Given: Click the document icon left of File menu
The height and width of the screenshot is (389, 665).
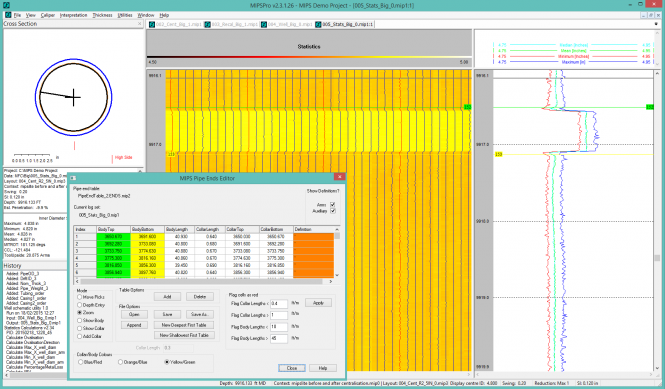Looking at the screenshot, I should pyautogui.click(x=8, y=15).
